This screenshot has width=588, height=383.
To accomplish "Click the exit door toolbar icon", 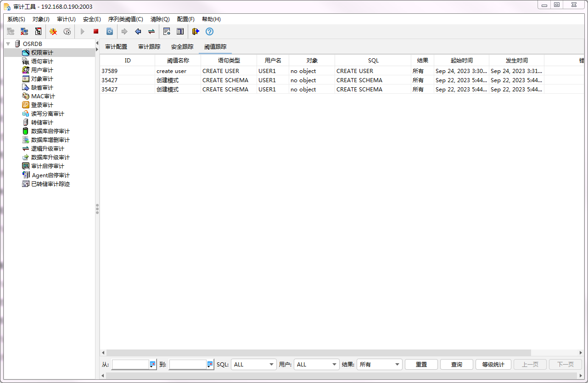I will [196, 32].
